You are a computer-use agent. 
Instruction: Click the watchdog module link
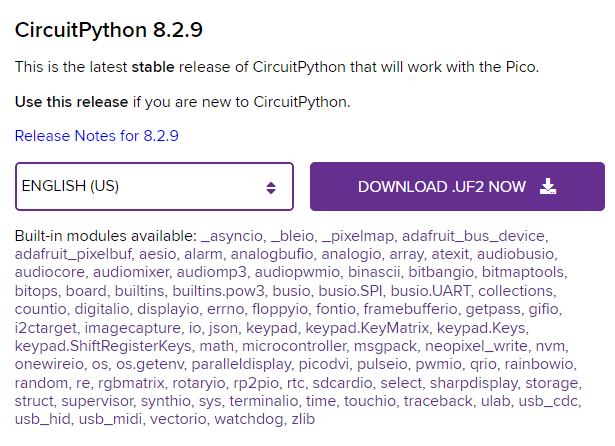click(x=248, y=419)
